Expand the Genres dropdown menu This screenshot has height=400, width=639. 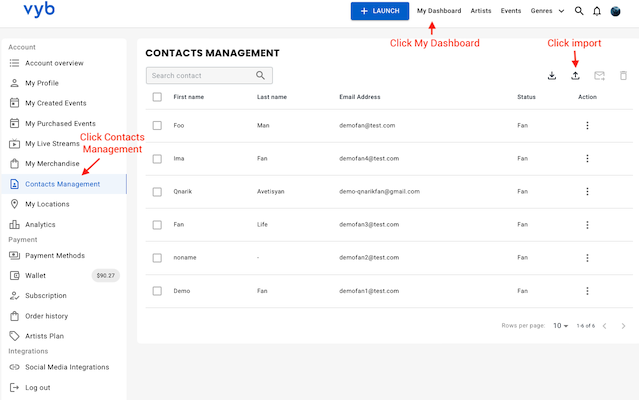coord(547,11)
